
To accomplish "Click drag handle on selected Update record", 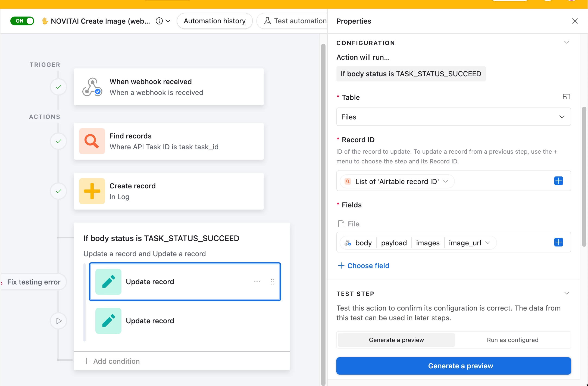I will click(x=273, y=282).
